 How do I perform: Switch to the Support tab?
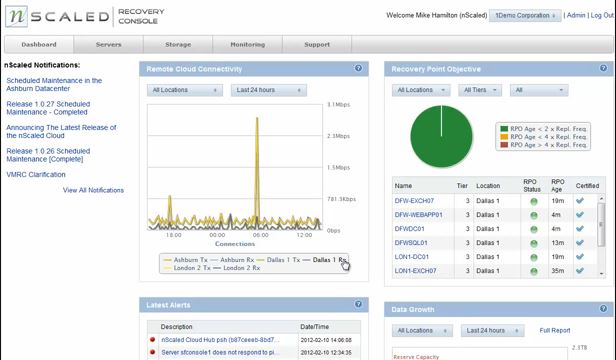317,44
